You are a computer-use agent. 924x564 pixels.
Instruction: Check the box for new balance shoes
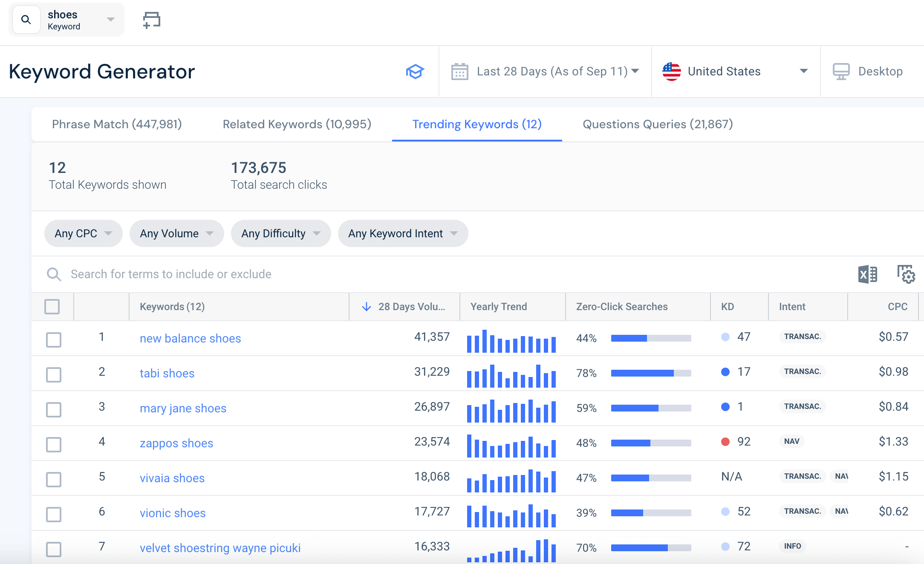[x=54, y=340]
